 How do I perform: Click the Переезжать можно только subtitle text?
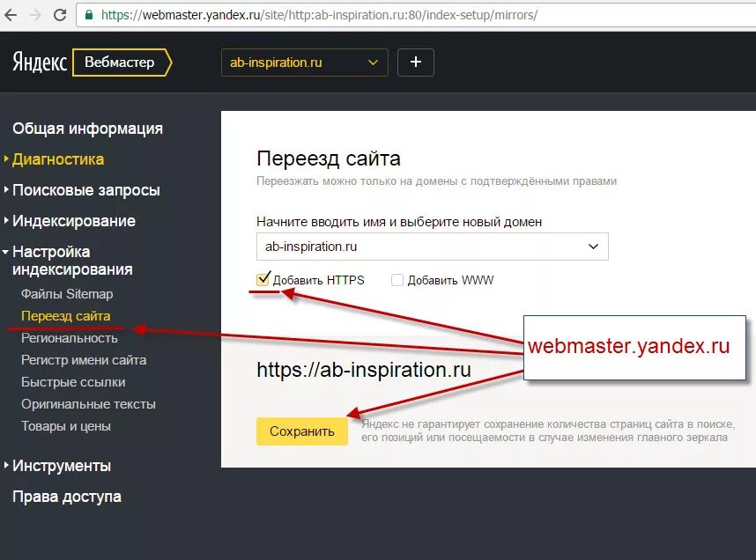coord(436,181)
